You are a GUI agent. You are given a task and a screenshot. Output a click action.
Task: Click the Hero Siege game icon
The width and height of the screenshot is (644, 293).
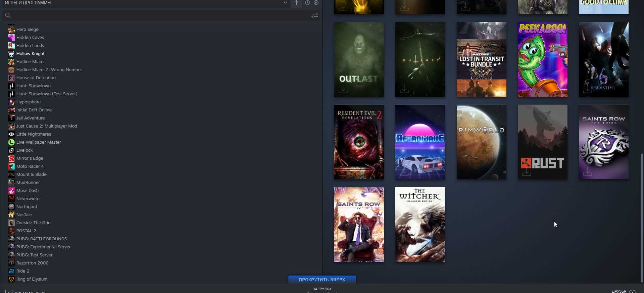11,30
